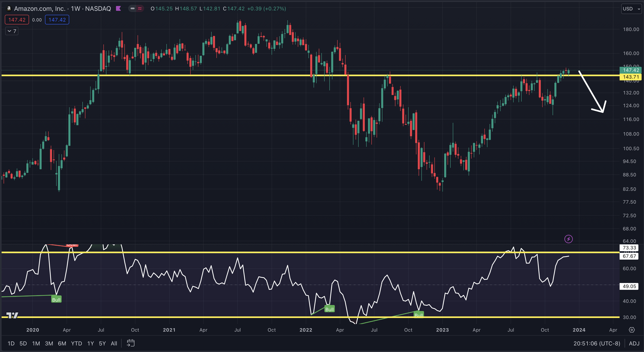The width and height of the screenshot is (644, 352).
Task: Open the USD currency dropdown
Action: coord(632,9)
